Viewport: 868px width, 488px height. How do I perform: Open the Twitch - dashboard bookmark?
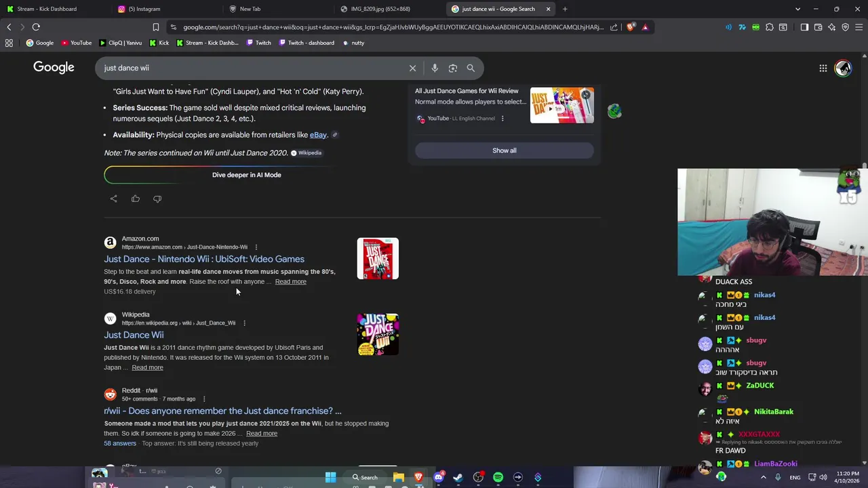[x=305, y=43]
